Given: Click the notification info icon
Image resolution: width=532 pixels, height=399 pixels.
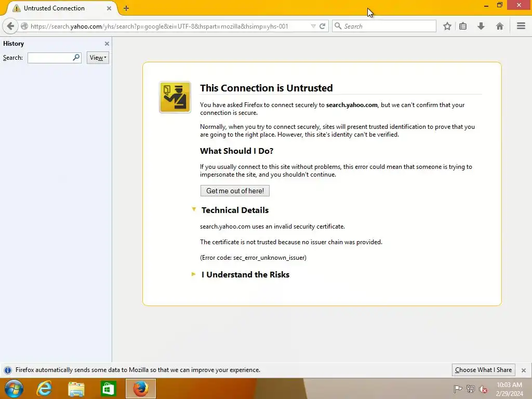Looking at the screenshot, I should (8, 370).
